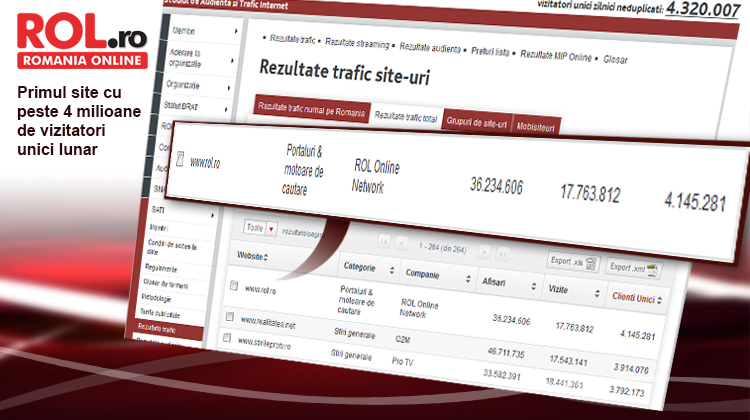The image size is (750, 420).
Task: Expand the Aderare la organizatie menu
Action: tap(201, 59)
